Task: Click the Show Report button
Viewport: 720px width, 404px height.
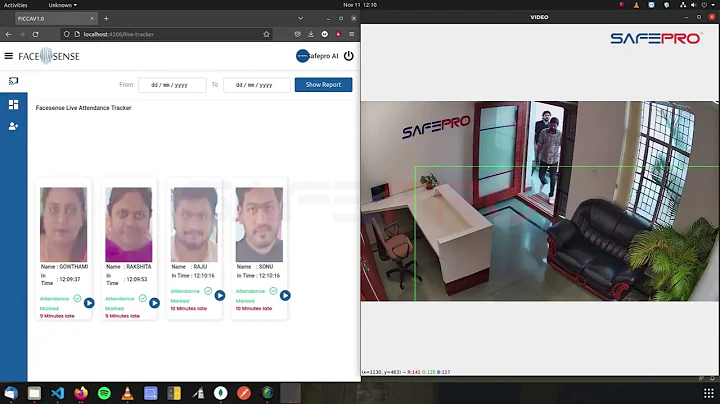Action: click(323, 84)
